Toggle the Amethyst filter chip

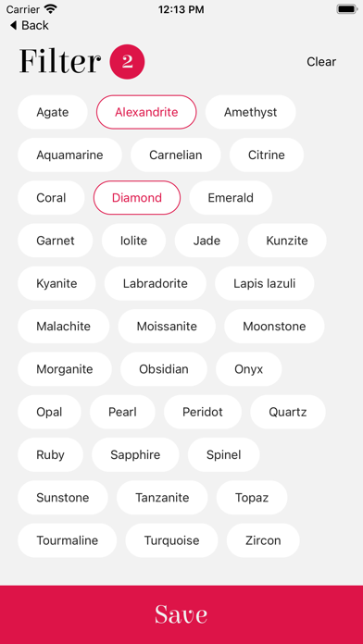(250, 112)
